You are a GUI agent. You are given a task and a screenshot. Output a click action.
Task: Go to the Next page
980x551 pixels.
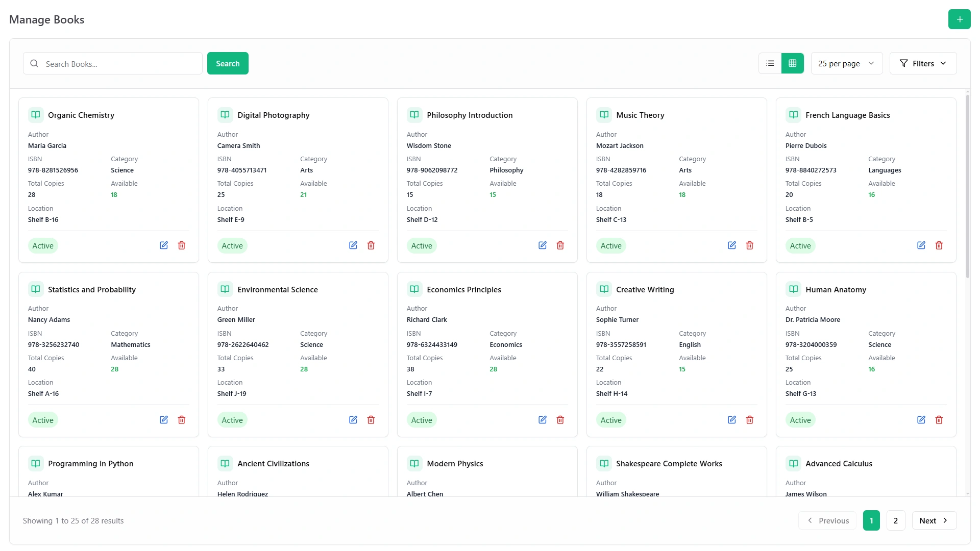point(934,520)
